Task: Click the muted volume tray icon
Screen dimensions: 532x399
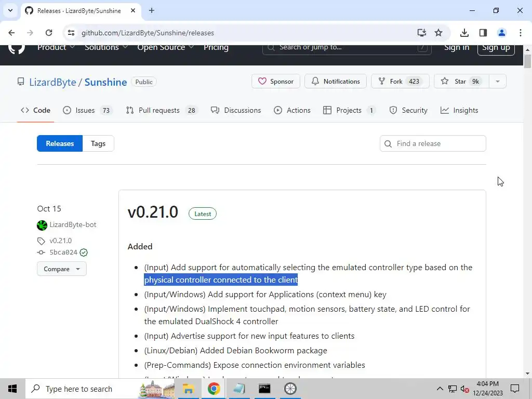Action: [x=465, y=389]
